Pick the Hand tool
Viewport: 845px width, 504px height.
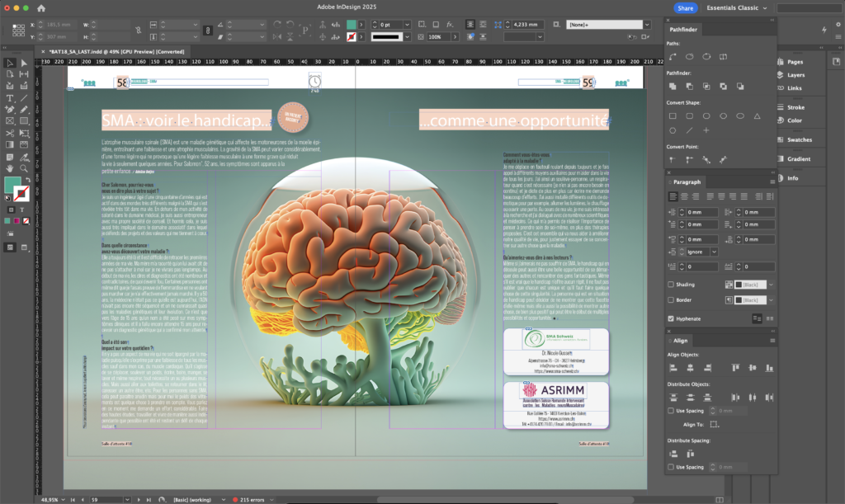click(x=10, y=167)
